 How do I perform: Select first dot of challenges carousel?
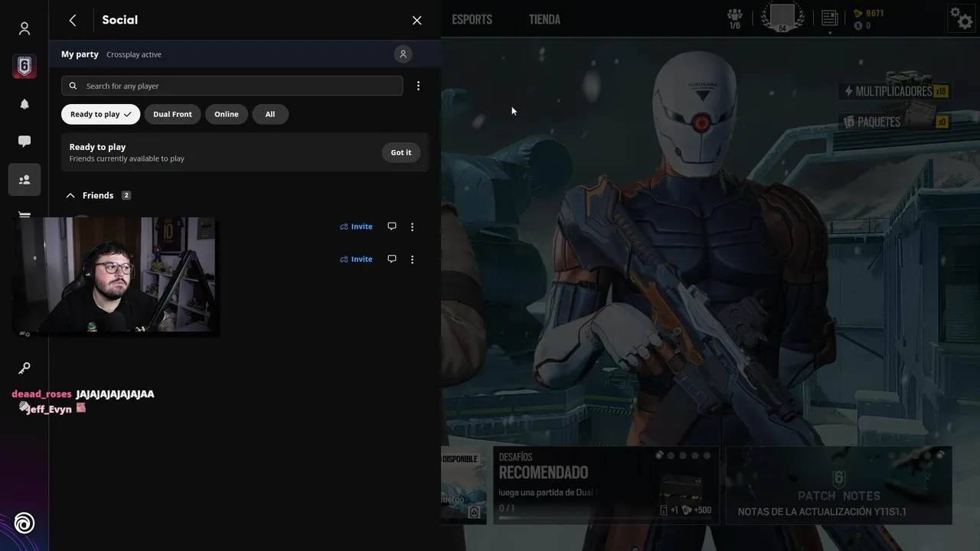click(x=659, y=455)
